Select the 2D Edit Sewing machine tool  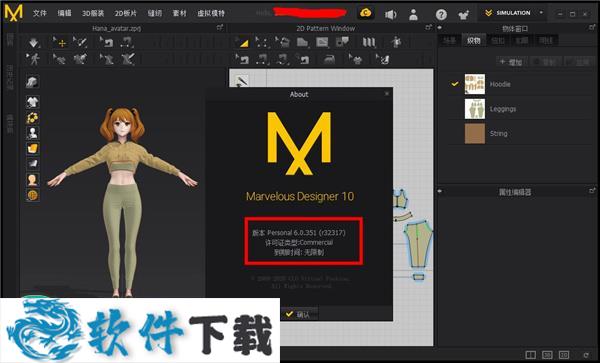242,59
